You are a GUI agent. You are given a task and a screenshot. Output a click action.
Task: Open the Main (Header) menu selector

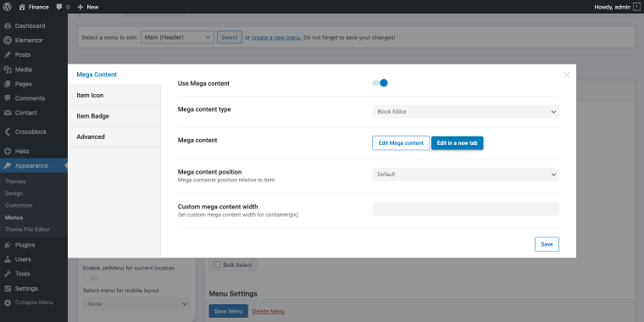coord(177,37)
